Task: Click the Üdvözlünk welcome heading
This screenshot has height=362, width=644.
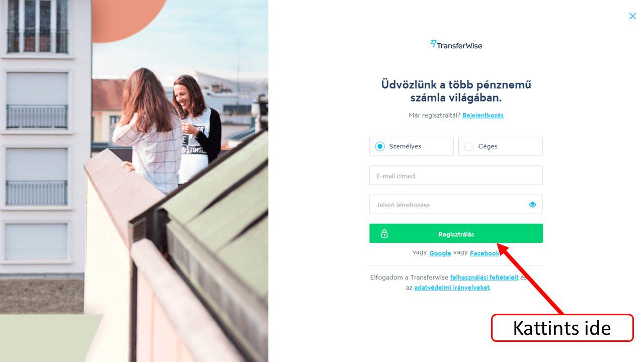Action: pos(456,91)
